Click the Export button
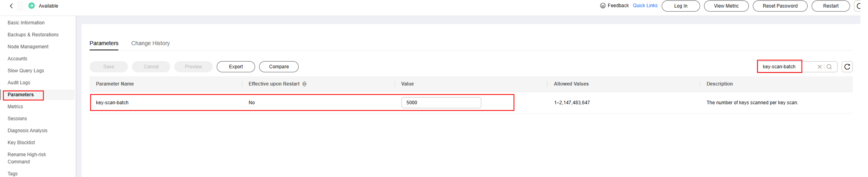868x177 pixels. click(x=236, y=67)
